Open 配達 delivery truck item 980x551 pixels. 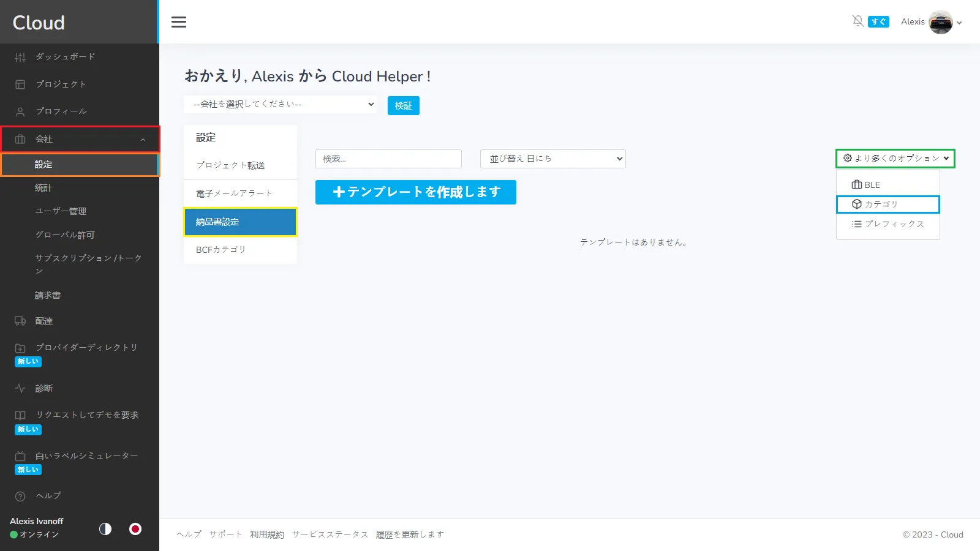[43, 321]
